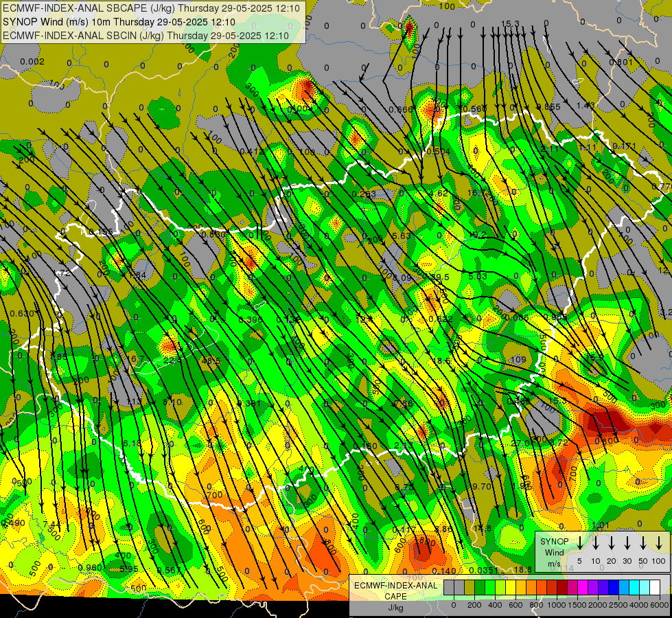Click the SBCAPE title line at top
Image resolution: width=672 pixels, height=618 pixels.
point(151,8)
